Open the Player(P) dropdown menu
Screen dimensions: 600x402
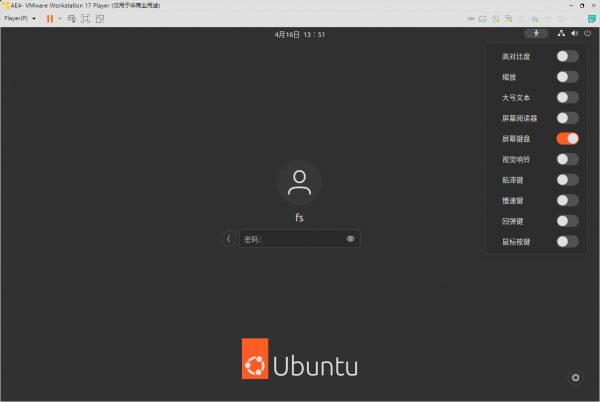coord(20,18)
